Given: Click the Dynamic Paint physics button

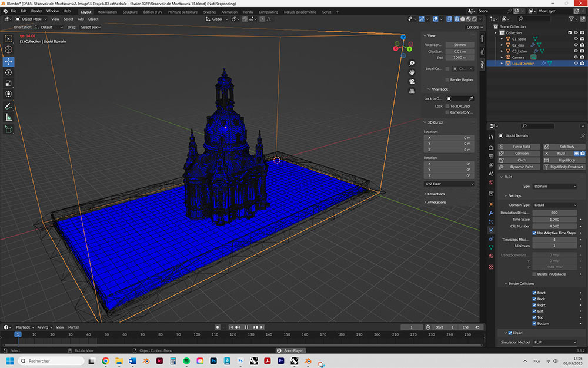Looking at the screenshot, I should click(x=519, y=167).
